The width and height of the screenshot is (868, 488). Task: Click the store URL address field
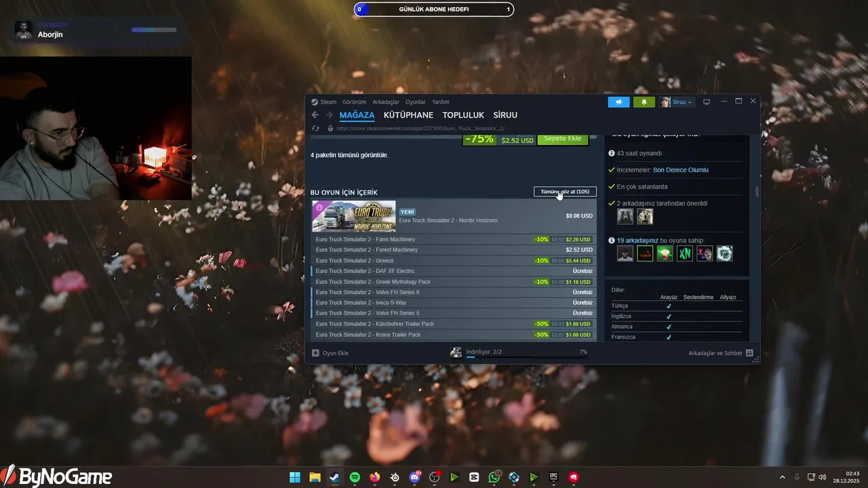click(x=420, y=128)
